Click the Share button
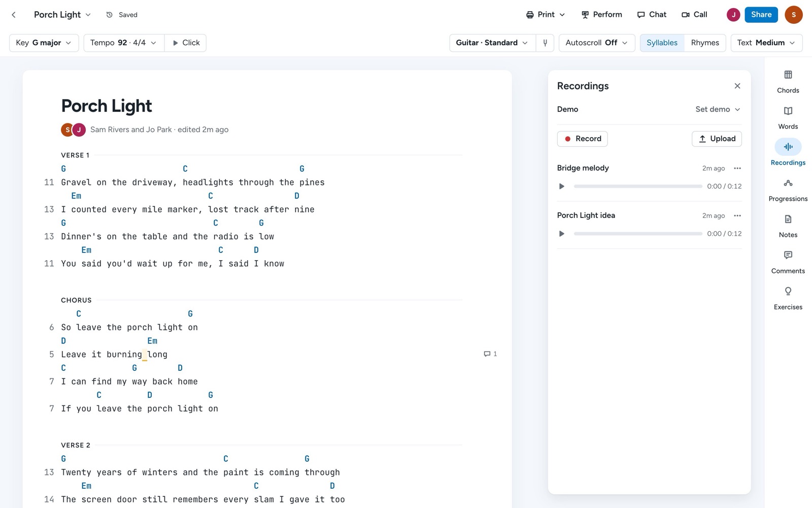This screenshot has height=508, width=812. click(x=761, y=15)
